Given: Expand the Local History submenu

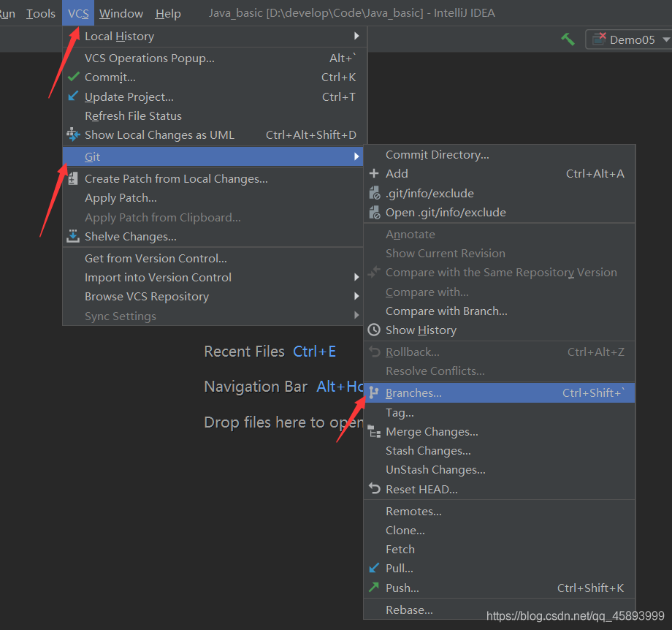Looking at the screenshot, I should [x=356, y=36].
